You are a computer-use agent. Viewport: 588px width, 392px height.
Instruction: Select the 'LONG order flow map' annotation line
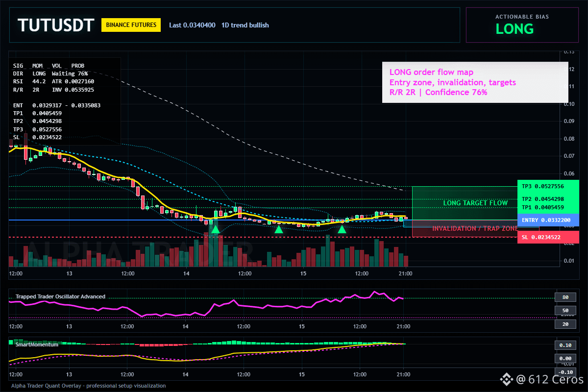tap(431, 73)
